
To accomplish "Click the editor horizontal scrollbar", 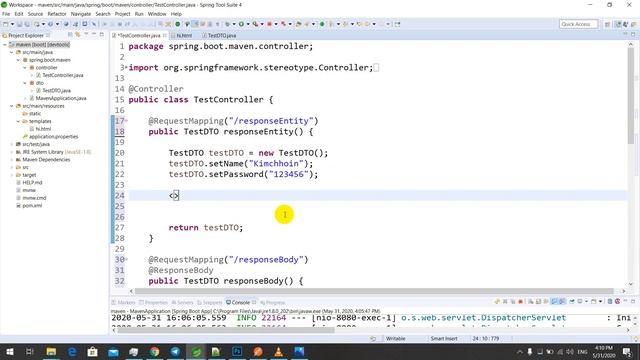I will point(374,291).
